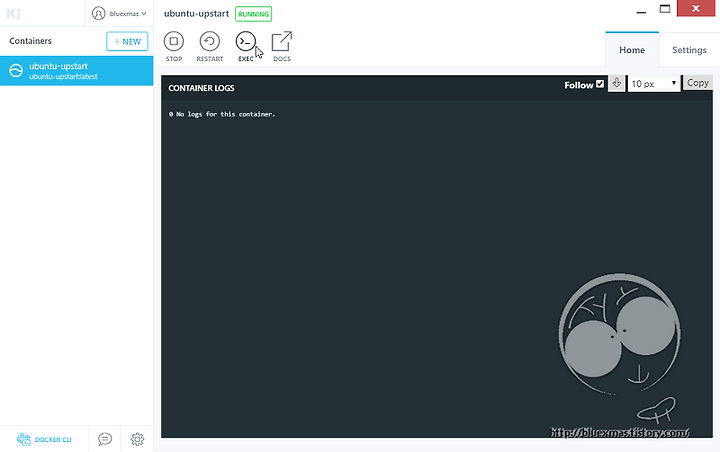Maximize the Kitematic window
Image resolution: width=720 pixels, height=452 pixels.
665,9
